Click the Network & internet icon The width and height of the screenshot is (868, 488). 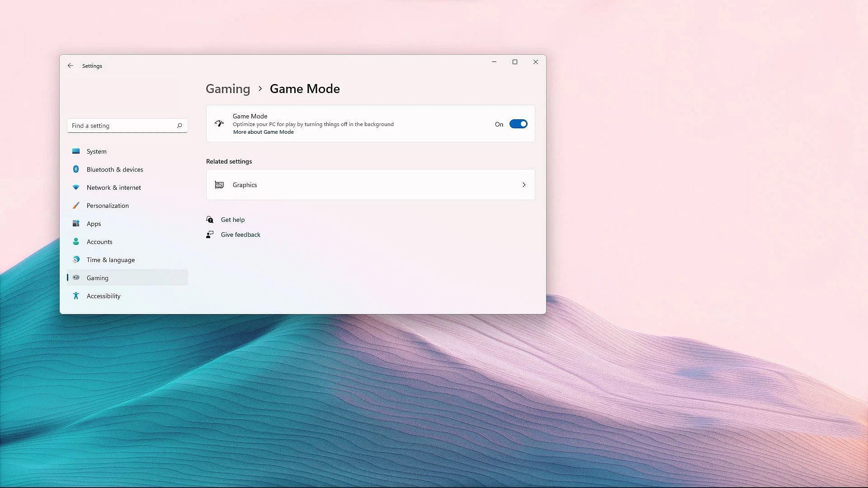pos(75,187)
